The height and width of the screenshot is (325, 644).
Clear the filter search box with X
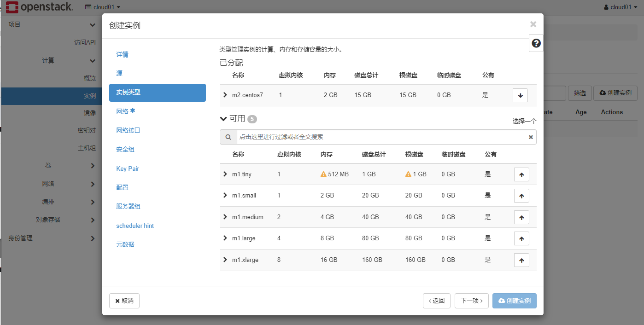[x=531, y=137]
